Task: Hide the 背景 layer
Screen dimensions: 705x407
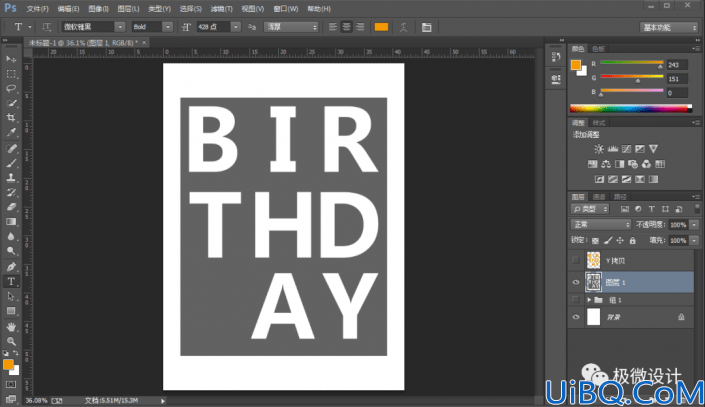Action: pyautogui.click(x=576, y=317)
